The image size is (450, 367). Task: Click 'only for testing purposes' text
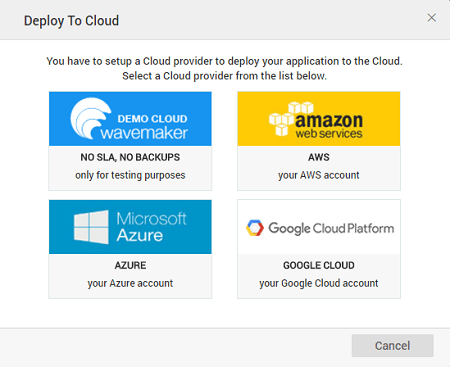pos(130,175)
